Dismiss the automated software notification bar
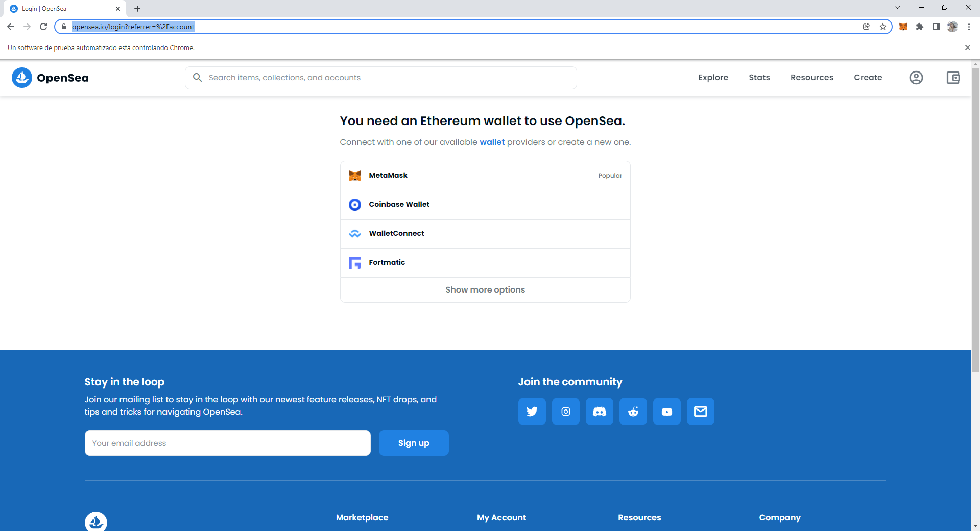980x531 pixels. pyautogui.click(x=967, y=47)
